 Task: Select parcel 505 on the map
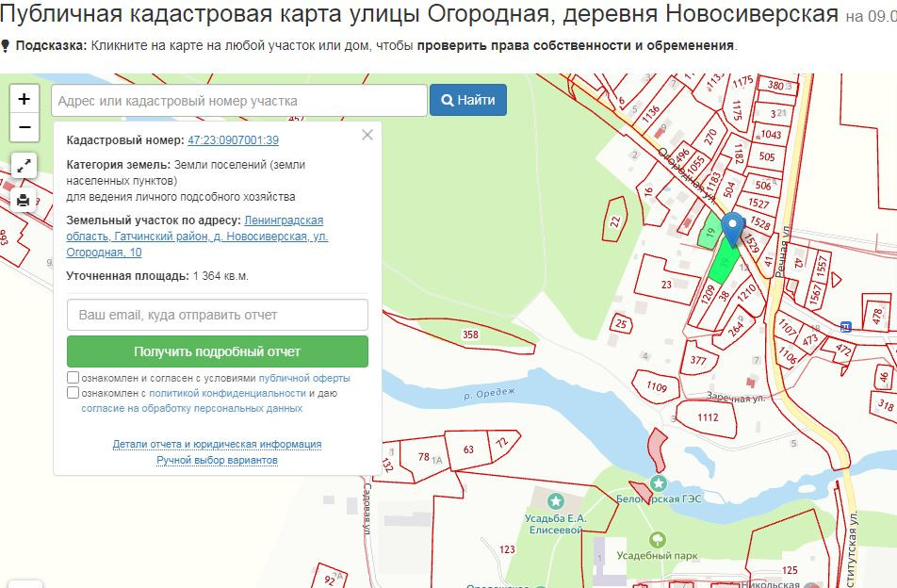tap(767, 156)
